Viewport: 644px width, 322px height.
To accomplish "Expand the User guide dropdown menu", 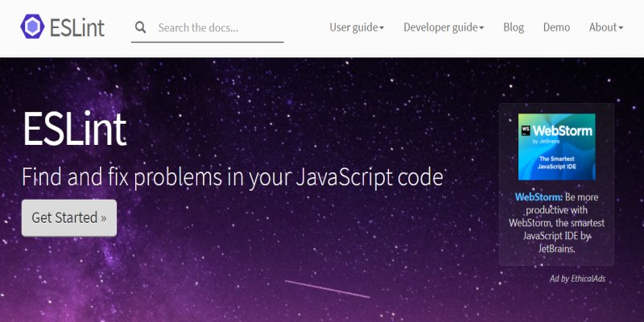I will pos(357,27).
